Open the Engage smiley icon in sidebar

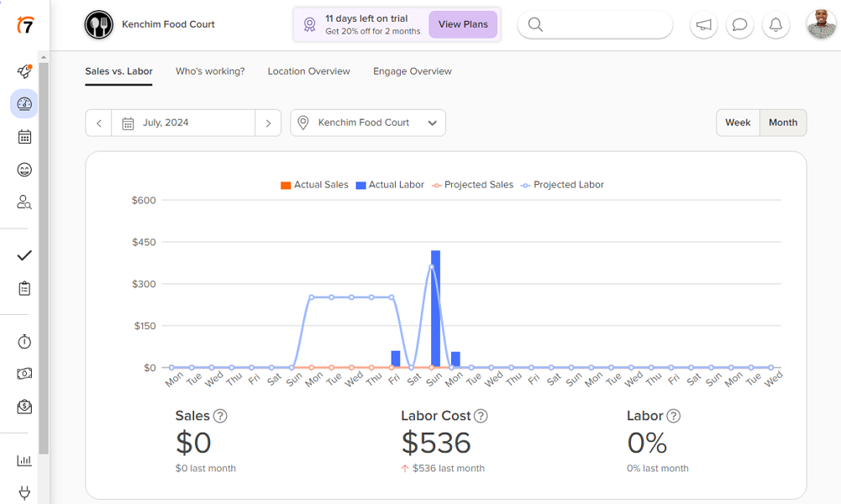tap(24, 169)
